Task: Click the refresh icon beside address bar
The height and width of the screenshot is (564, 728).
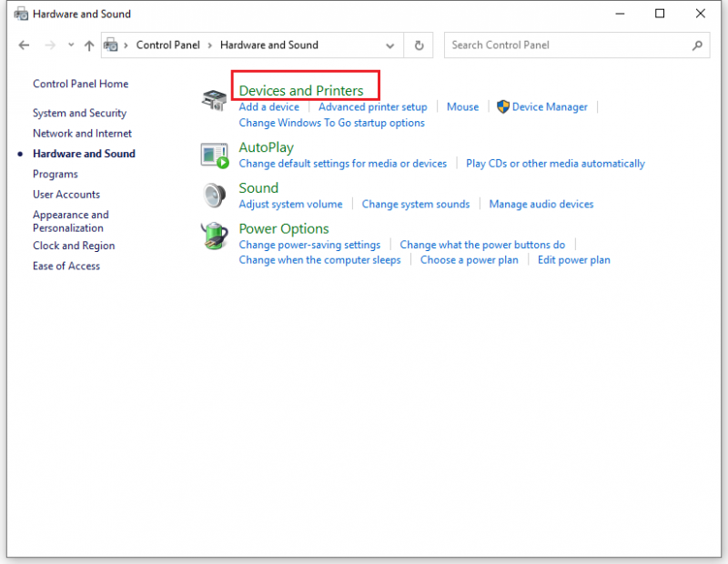Action: coord(419,45)
